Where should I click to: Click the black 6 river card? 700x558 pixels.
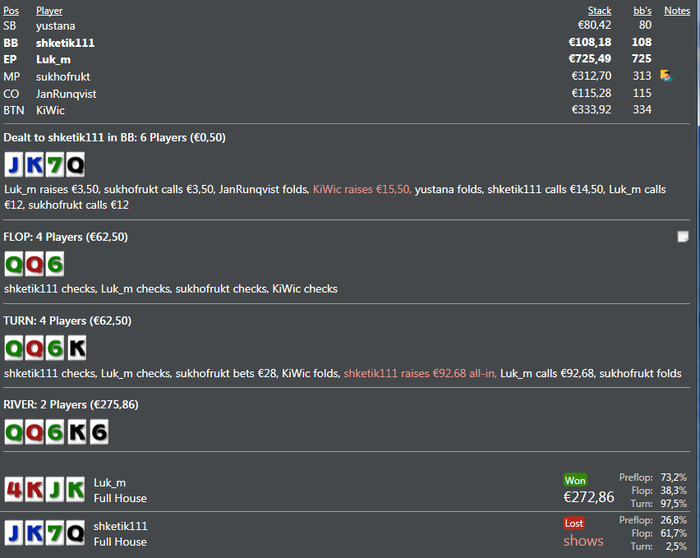pyautogui.click(x=99, y=432)
